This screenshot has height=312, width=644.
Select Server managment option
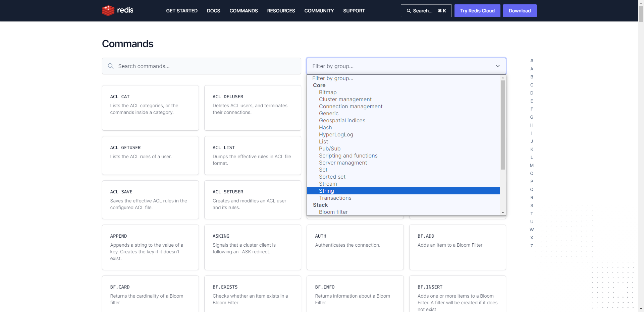coord(404,163)
